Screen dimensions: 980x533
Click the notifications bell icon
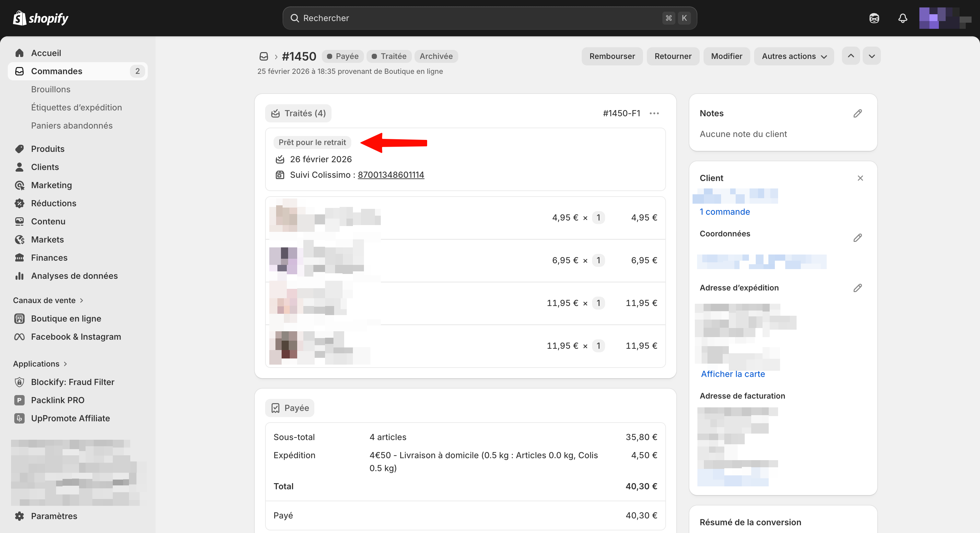[x=903, y=18]
